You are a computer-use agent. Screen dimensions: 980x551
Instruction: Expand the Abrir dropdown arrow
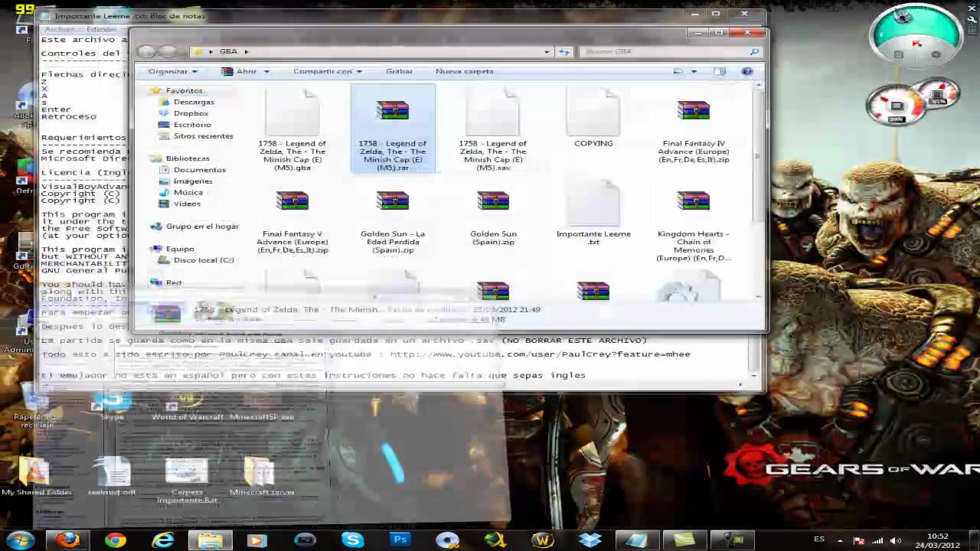pyautogui.click(x=266, y=71)
